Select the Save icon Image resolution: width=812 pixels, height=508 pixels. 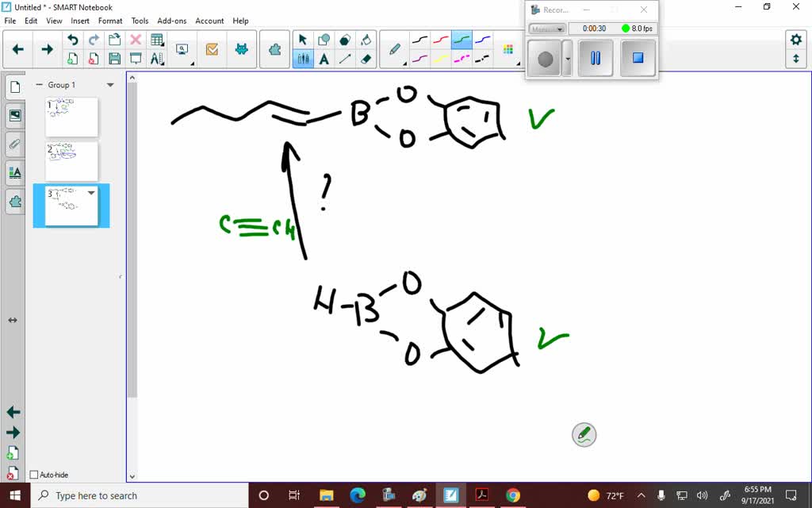pos(115,58)
